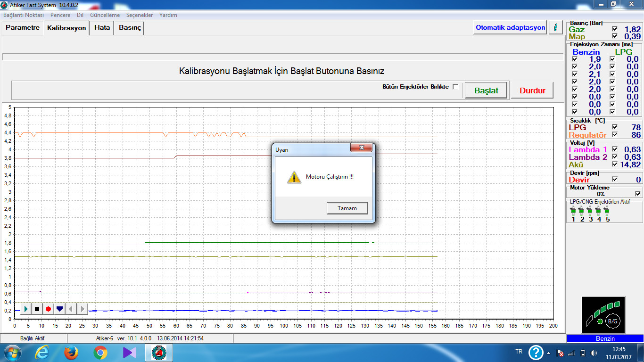Open Google Chrome from the taskbar
This screenshot has height=362, width=644.
100,353
